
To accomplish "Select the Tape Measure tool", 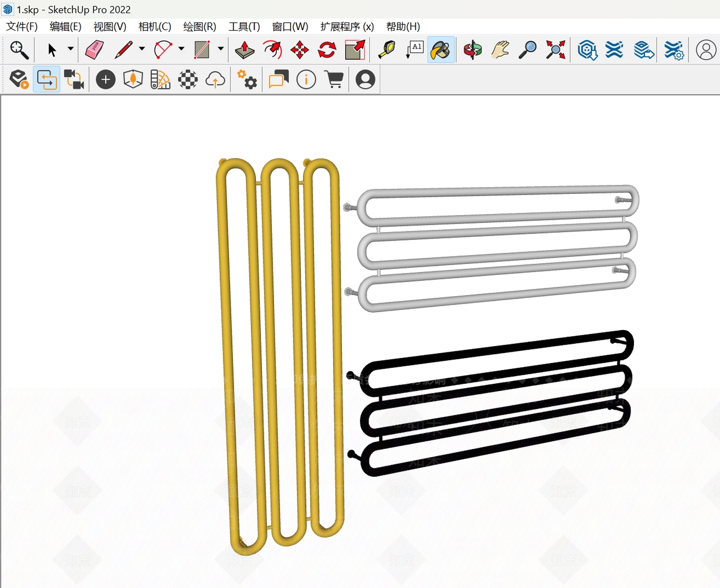I will pos(387,50).
